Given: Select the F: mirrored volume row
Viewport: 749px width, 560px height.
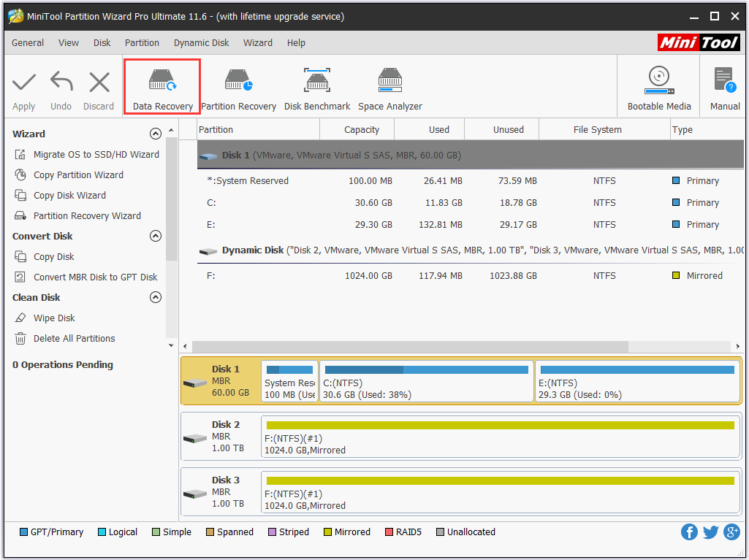Looking at the screenshot, I should point(470,276).
